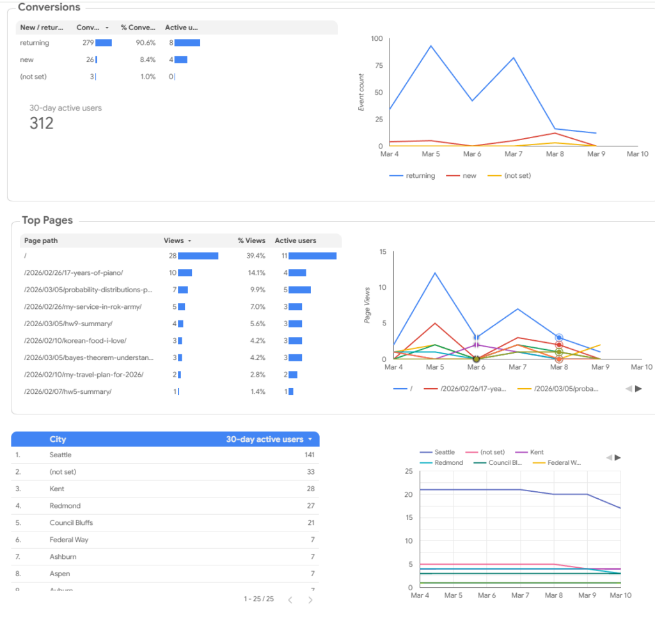
Task: Click sort arrow beside 30-day active users header
Action: [x=311, y=439]
